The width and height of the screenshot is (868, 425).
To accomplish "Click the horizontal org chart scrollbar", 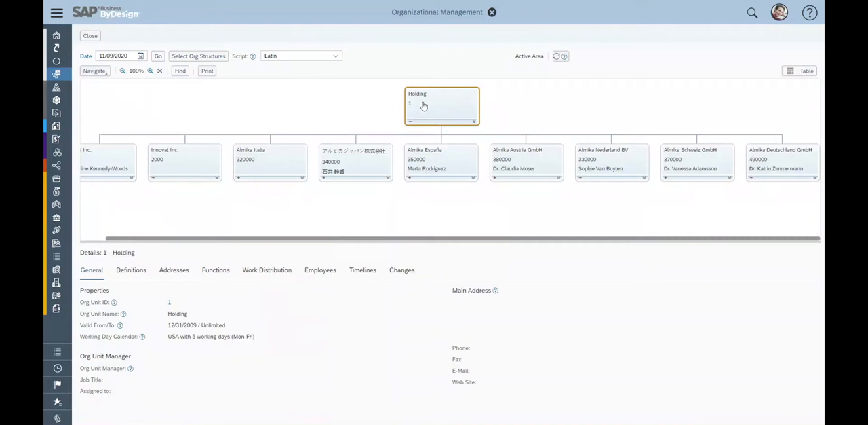I will point(462,238).
